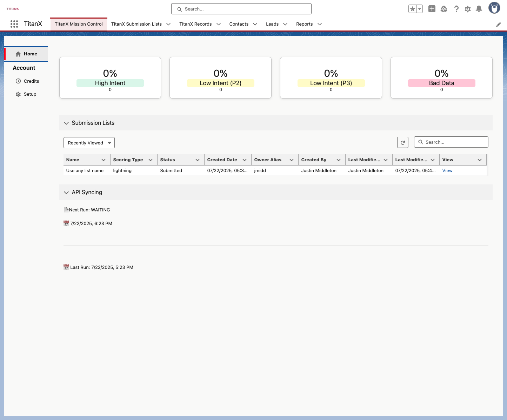Open the App Launcher grid icon
507x420 pixels.
click(x=14, y=24)
